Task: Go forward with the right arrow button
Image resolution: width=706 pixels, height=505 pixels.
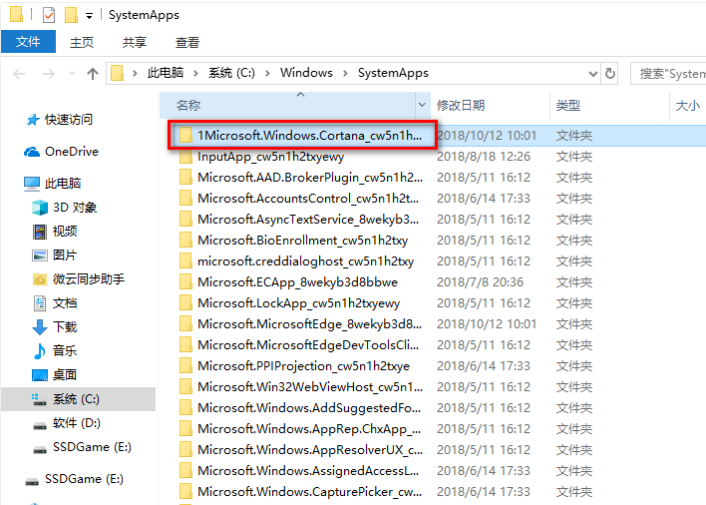Action: pos(48,73)
